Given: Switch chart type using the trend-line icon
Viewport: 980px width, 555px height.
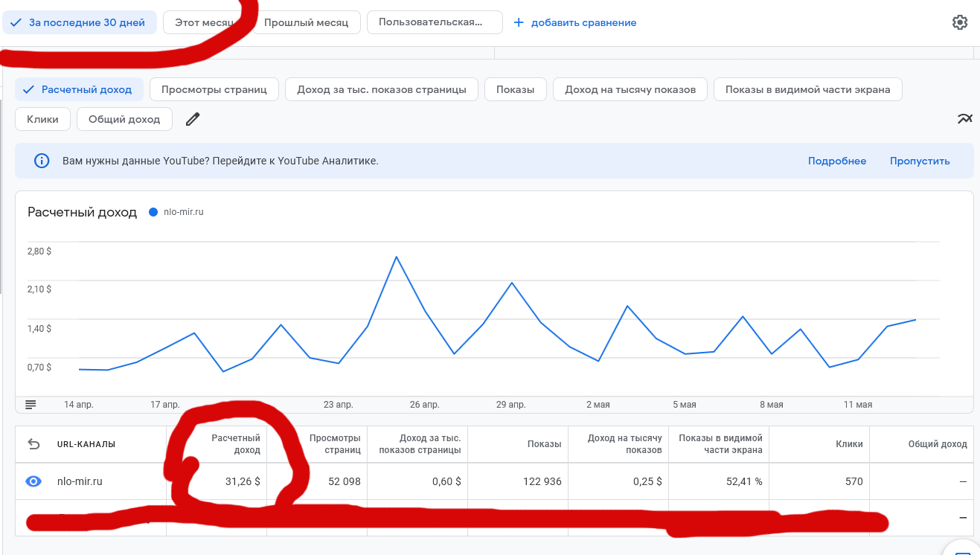Looking at the screenshot, I should point(965,119).
